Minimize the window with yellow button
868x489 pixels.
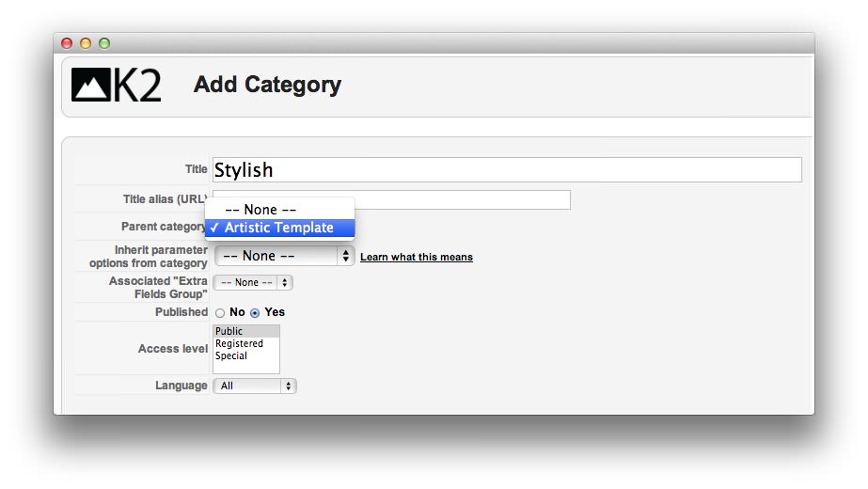coord(86,43)
